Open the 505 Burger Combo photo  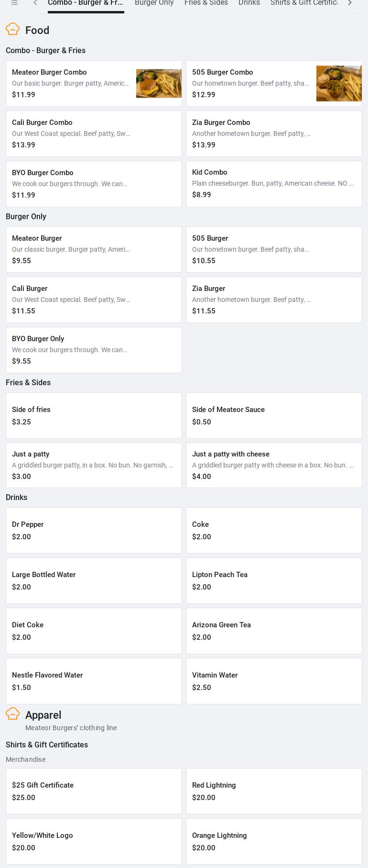coord(339,83)
